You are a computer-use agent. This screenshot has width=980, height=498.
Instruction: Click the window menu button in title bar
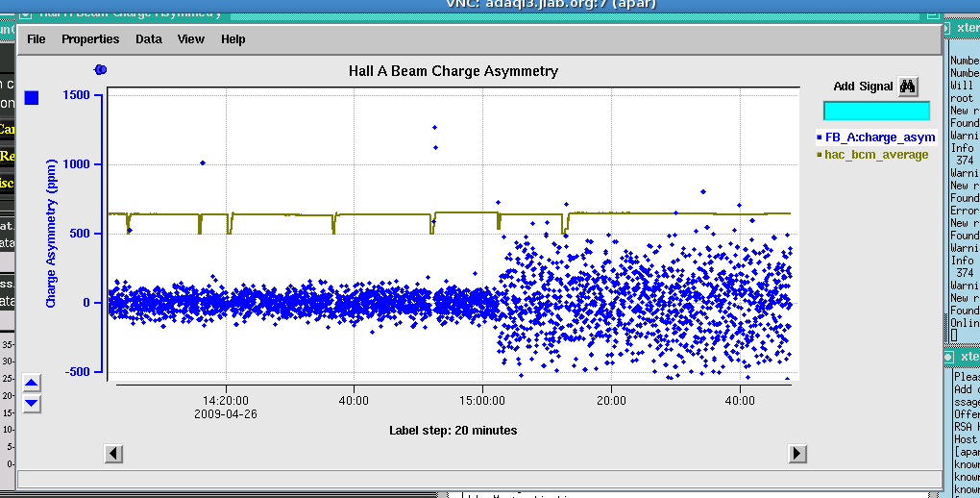point(25,13)
